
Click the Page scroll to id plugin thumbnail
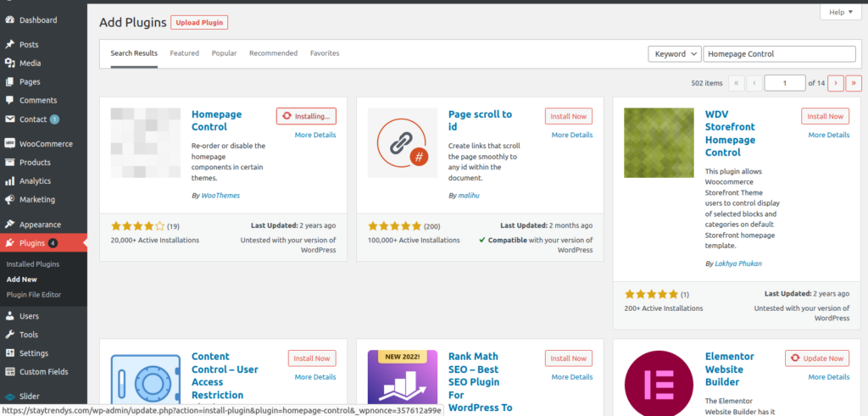coord(403,143)
